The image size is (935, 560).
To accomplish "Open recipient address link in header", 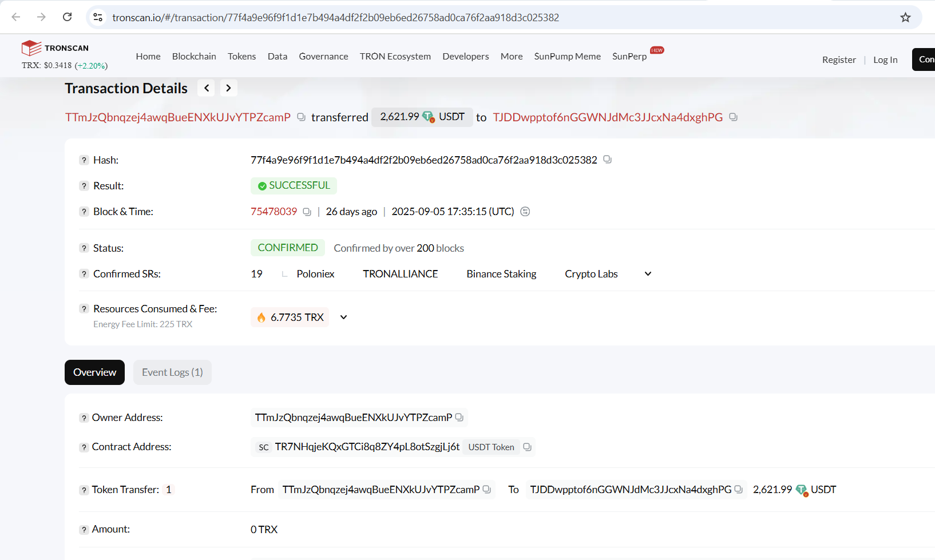I will click(608, 117).
